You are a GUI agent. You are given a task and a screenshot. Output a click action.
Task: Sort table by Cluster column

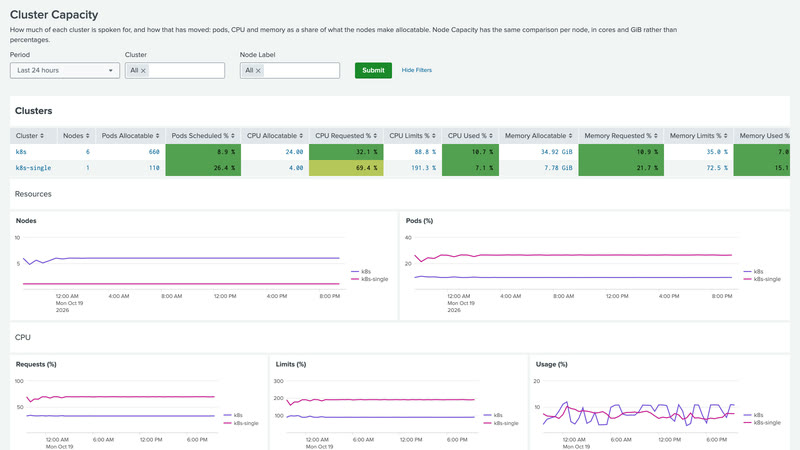pyautogui.click(x=30, y=136)
